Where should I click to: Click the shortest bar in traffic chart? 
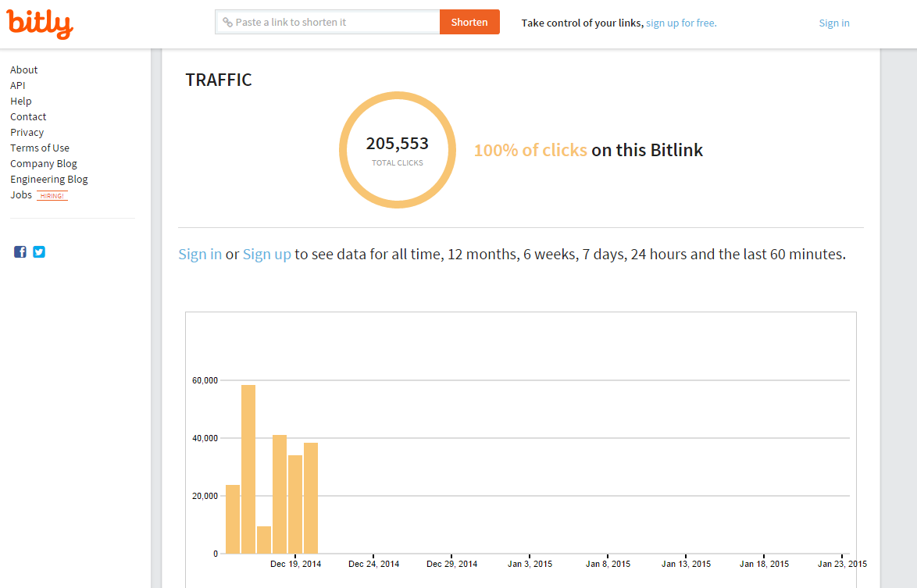pos(264,540)
